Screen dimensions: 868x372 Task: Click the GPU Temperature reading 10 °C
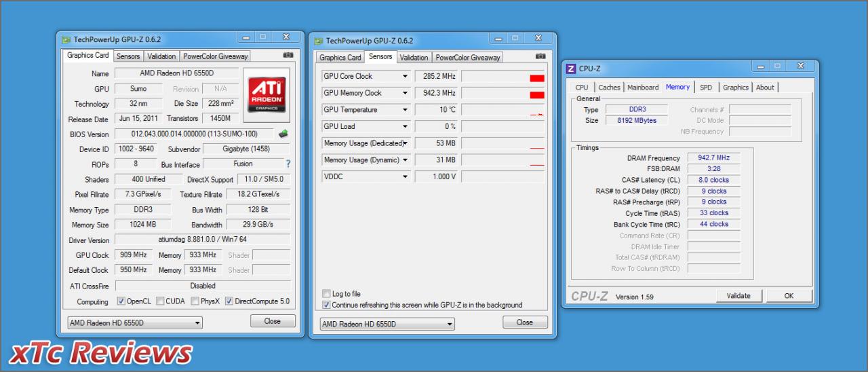pos(436,109)
